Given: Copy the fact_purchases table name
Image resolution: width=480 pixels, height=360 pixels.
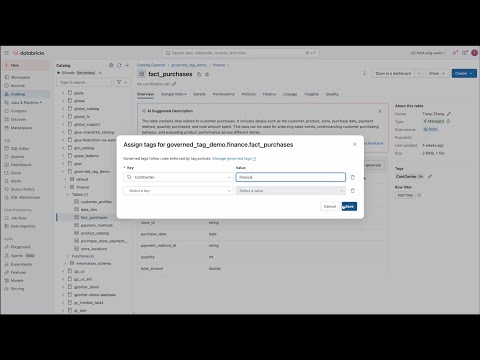Looking at the screenshot, I should click(199, 74).
